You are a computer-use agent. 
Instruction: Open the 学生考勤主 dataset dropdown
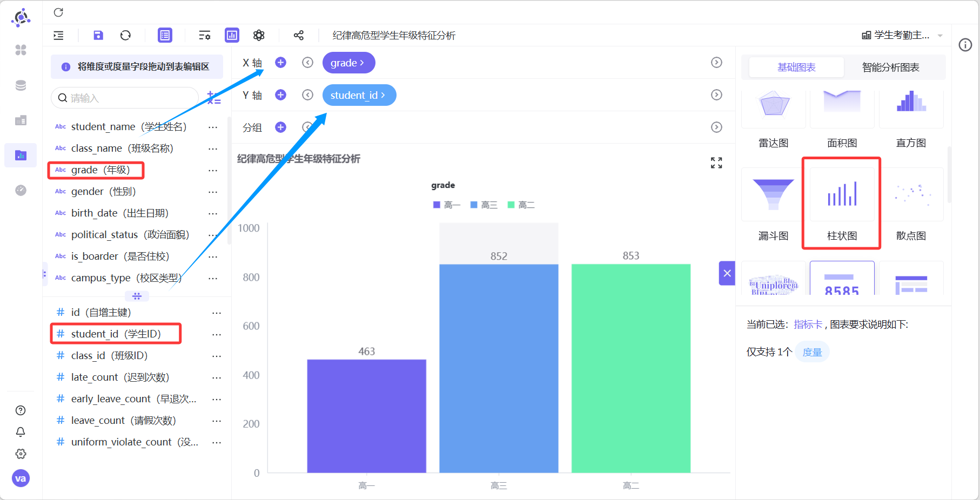pyautogui.click(x=902, y=35)
